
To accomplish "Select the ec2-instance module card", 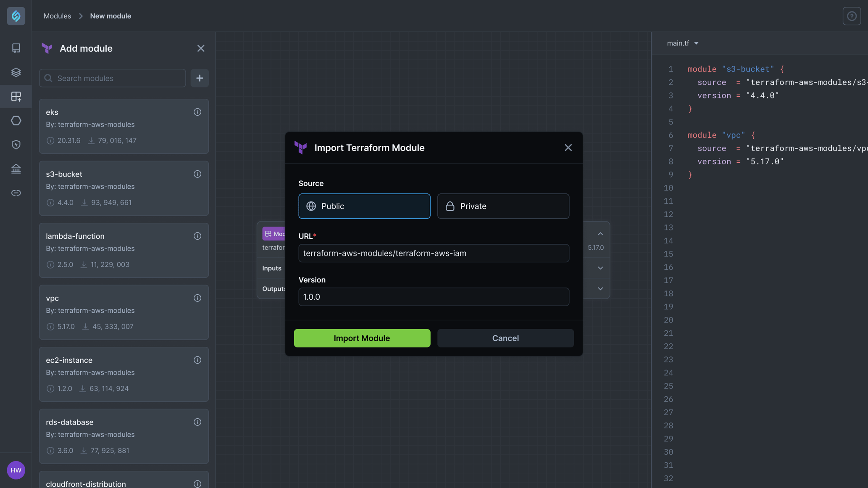I will pyautogui.click(x=124, y=375).
